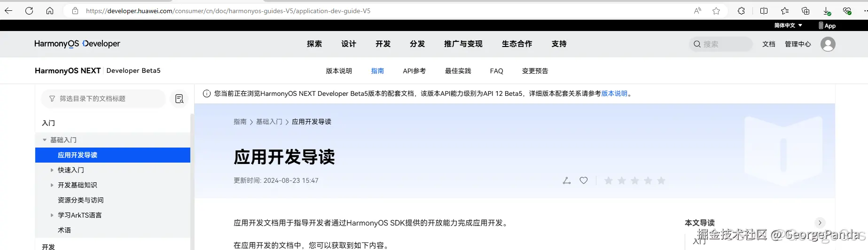Viewport: 868px width, 250px height.
Task: Click the info icon in the version notice
Action: tap(206, 94)
